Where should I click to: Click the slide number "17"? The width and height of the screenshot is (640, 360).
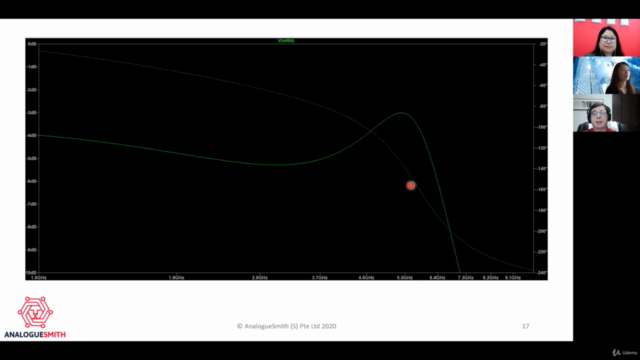(526, 326)
